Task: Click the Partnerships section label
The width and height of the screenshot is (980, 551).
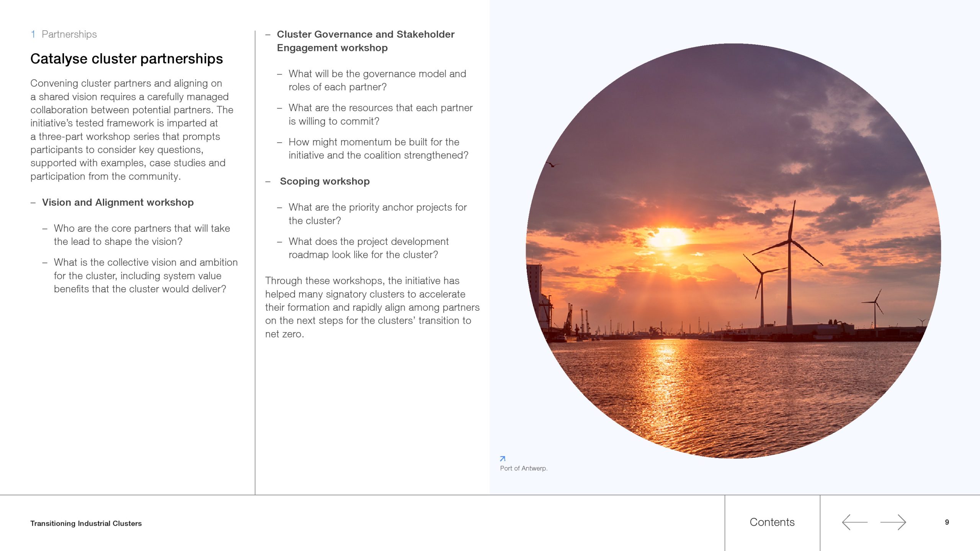Action: [69, 34]
